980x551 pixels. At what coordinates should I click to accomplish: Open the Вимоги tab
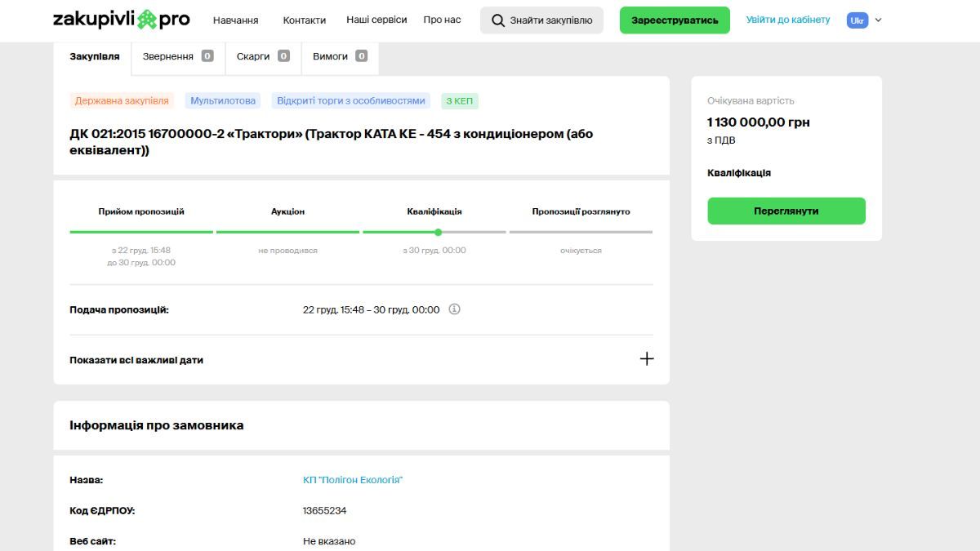pyautogui.click(x=339, y=56)
